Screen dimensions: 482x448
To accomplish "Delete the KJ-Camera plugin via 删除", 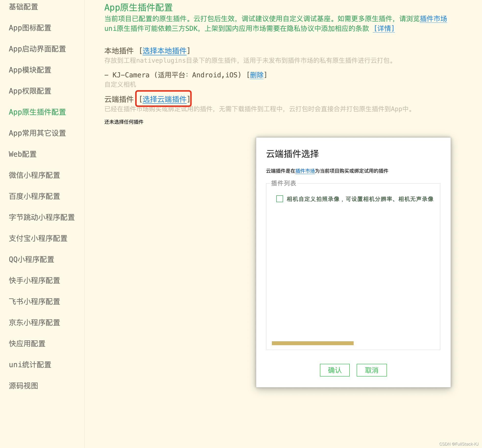I will point(256,75).
